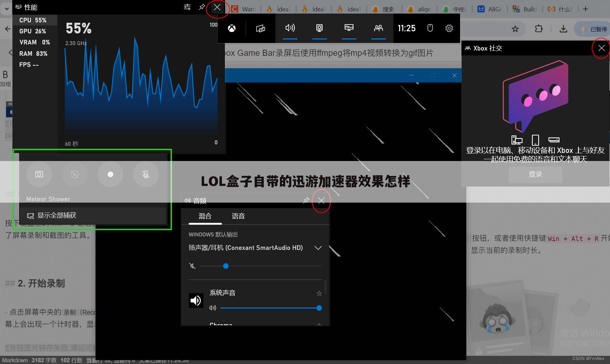This screenshot has width=610, height=364.
Task: Switch to the AliGe browser tab
Action: pos(490,9)
